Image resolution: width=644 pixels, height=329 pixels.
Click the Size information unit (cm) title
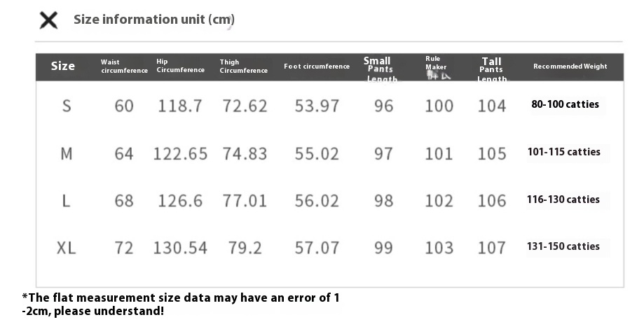click(x=154, y=20)
